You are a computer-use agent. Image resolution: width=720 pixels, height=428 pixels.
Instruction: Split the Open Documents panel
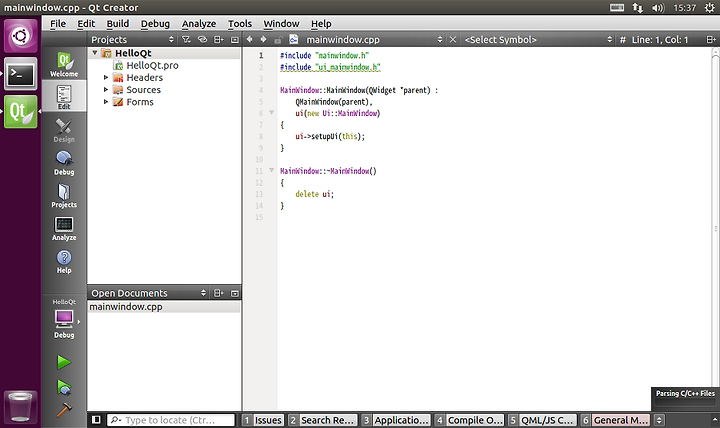coord(219,293)
